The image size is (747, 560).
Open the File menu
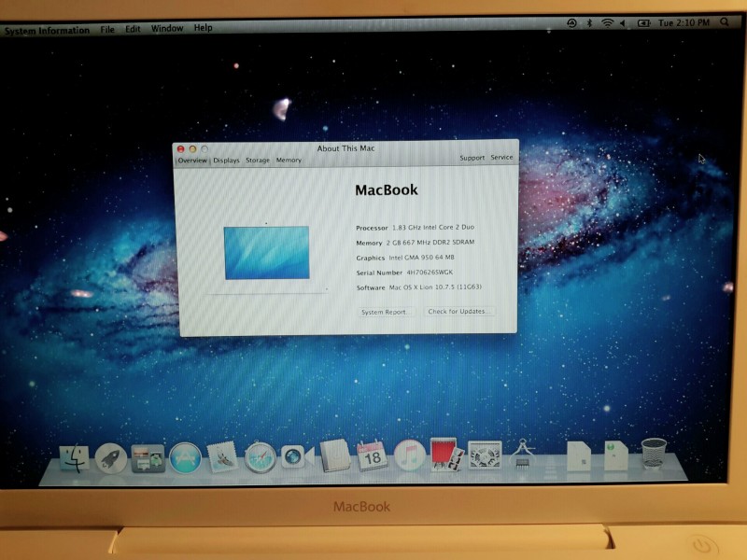click(x=107, y=30)
